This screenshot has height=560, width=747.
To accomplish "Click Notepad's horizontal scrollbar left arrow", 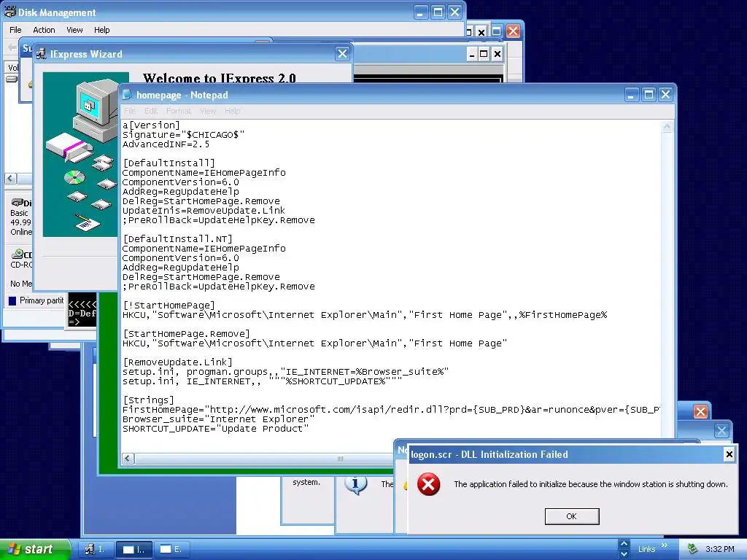I will click(128, 458).
